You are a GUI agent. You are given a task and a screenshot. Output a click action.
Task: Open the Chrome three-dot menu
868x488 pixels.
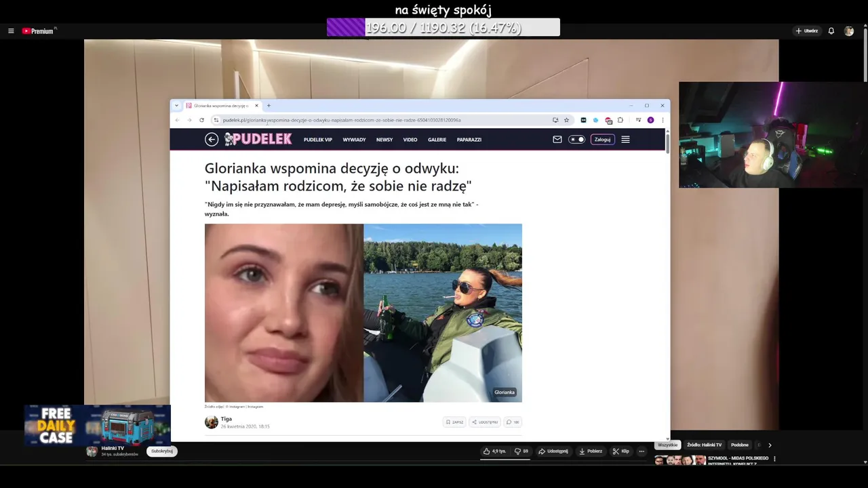[x=663, y=120]
